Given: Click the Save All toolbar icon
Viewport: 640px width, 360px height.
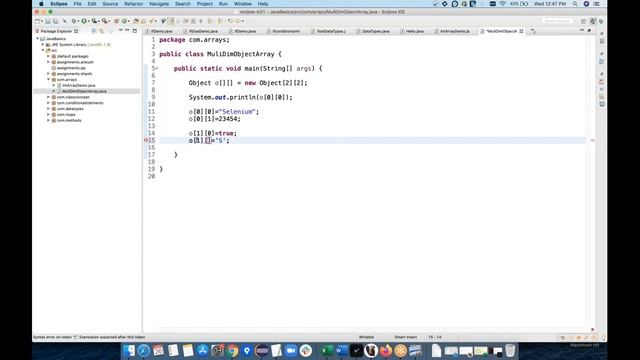Looking at the screenshot, I should pos(56,21).
